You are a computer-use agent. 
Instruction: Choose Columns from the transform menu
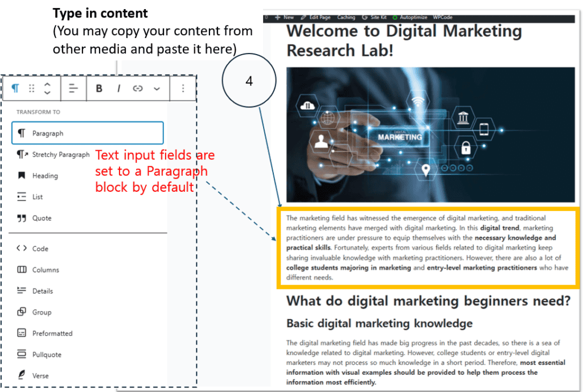pyautogui.click(x=46, y=270)
